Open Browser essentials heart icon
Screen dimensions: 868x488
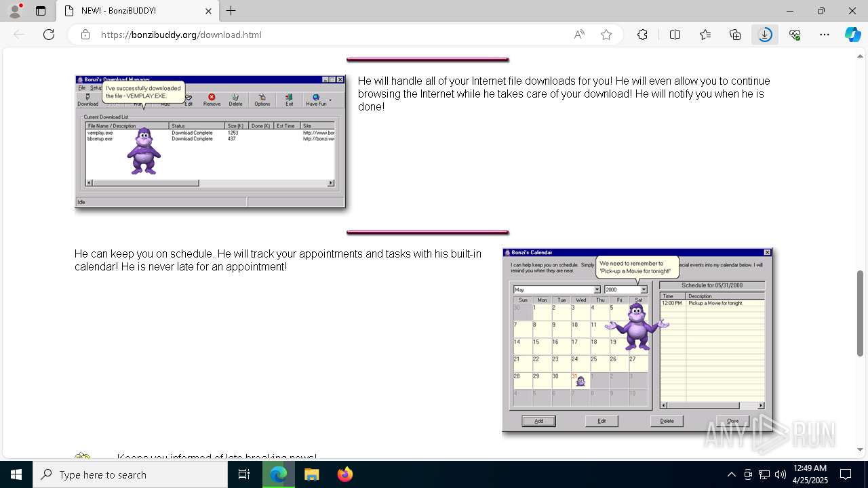click(795, 35)
